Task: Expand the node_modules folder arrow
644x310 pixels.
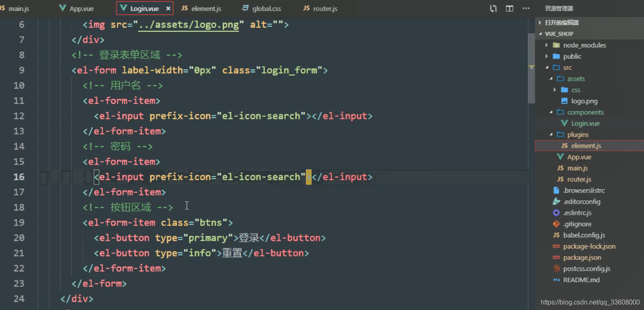Action: coord(546,45)
